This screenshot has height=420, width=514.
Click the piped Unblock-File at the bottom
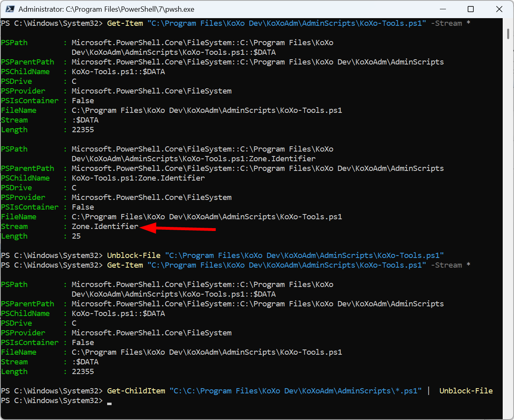point(466,391)
